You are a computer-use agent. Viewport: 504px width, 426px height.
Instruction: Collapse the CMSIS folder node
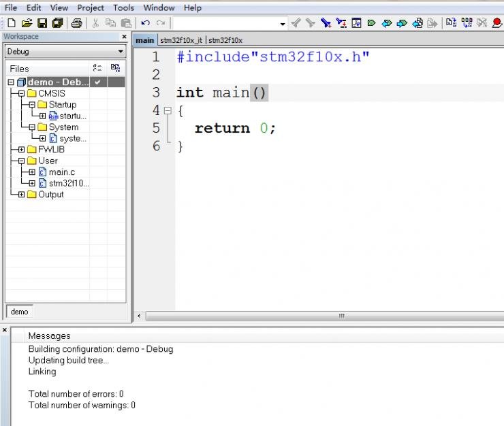pos(21,93)
